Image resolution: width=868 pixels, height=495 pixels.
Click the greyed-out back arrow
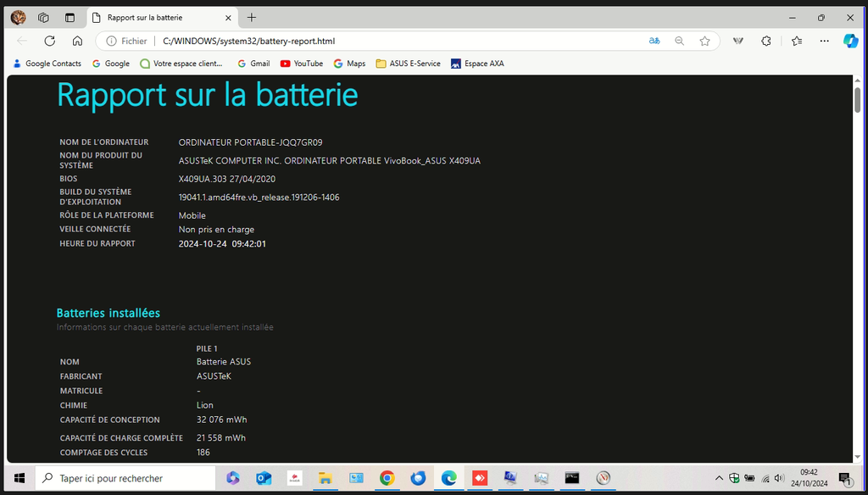pyautogui.click(x=22, y=41)
